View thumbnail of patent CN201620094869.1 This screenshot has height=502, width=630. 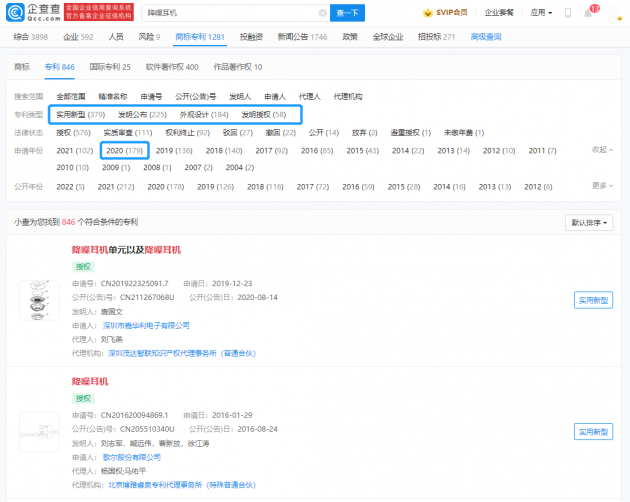click(x=39, y=432)
